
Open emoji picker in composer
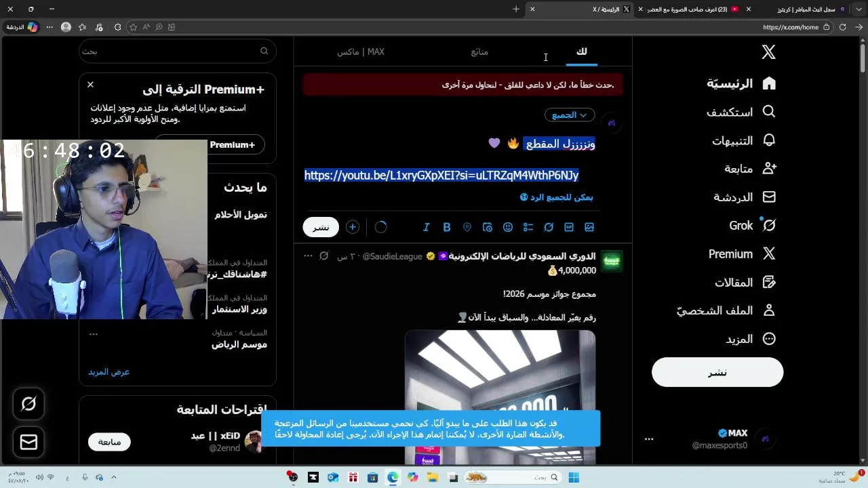point(508,227)
